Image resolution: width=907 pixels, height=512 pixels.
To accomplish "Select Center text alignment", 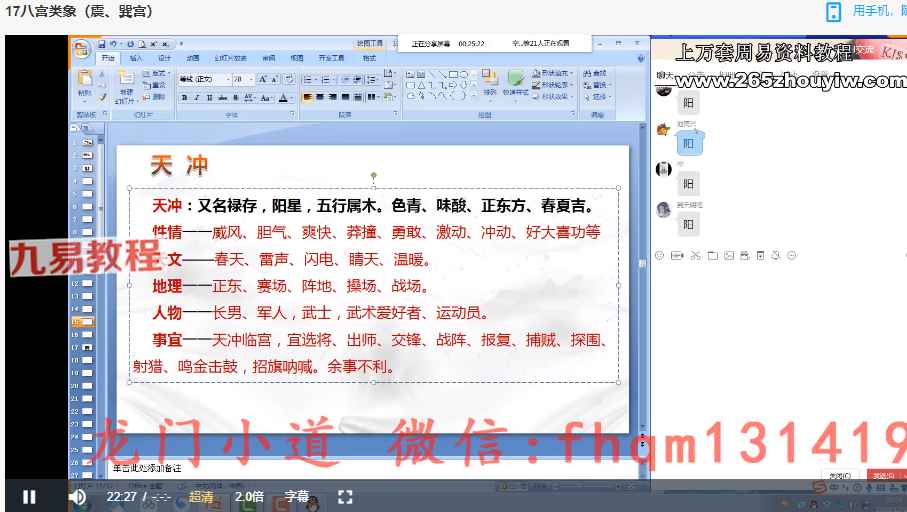I will point(320,97).
